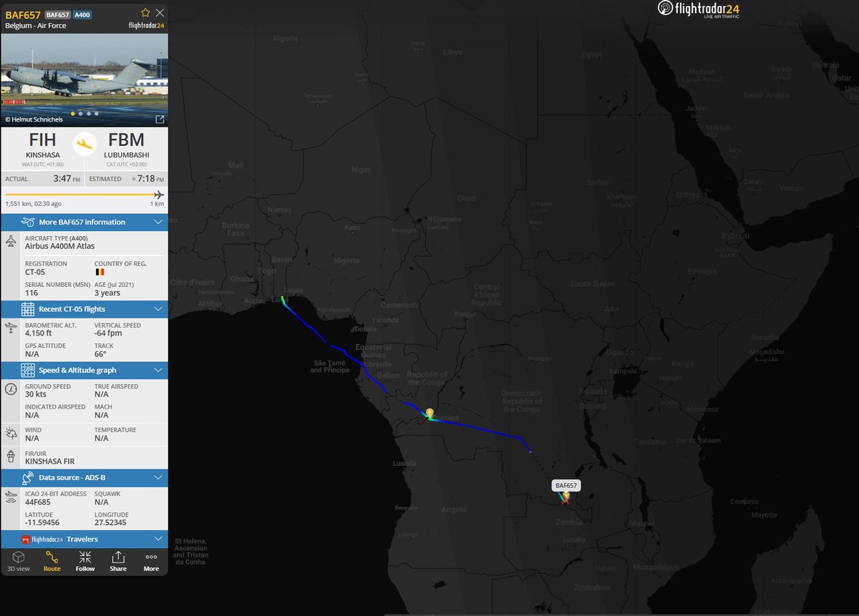Click the ADS-B transponder icon beside ICAO address
The image size is (859, 616).
pos(11,497)
